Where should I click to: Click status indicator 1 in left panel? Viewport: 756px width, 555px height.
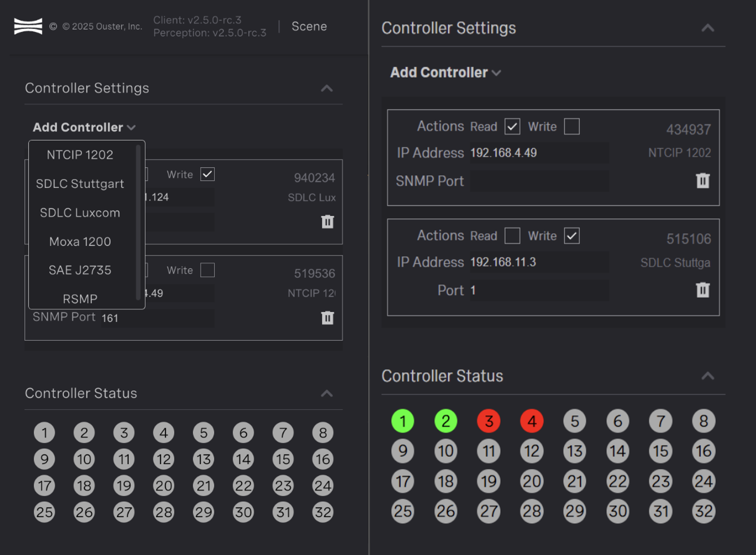click(44, 432)
